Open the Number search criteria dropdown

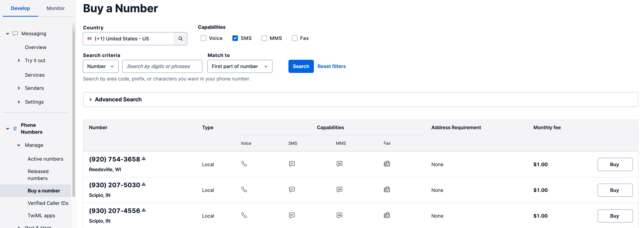point(101,66)
